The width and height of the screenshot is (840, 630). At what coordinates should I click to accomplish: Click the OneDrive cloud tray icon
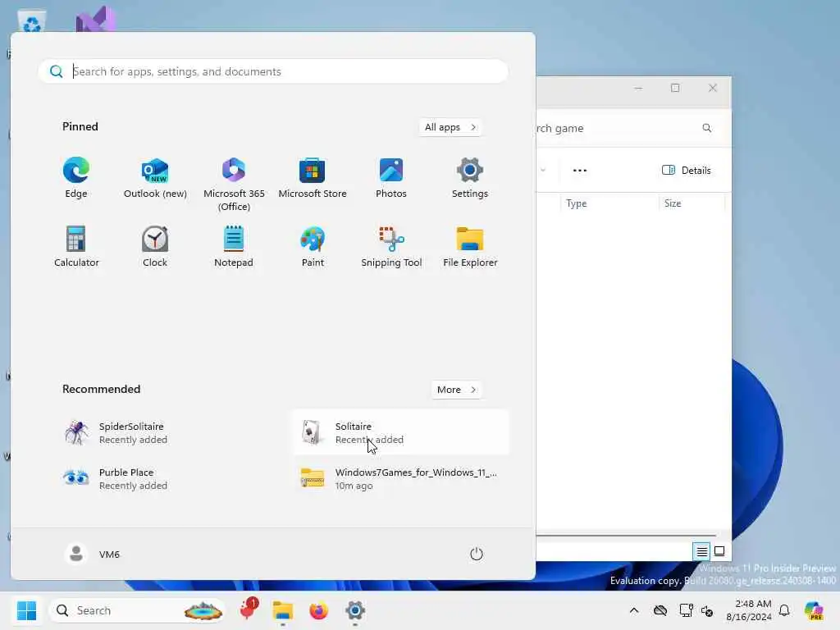(660, 610)
